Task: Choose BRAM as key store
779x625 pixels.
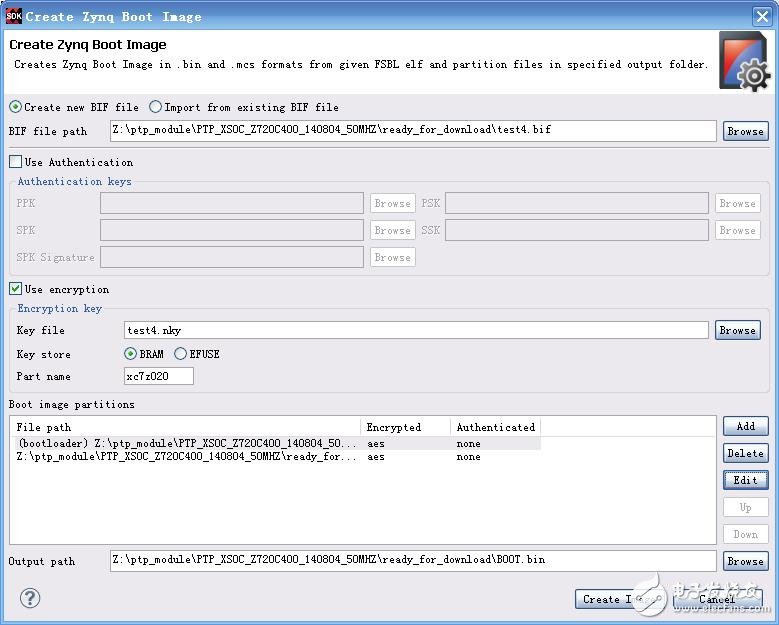Action: click(x=131, y=354)
